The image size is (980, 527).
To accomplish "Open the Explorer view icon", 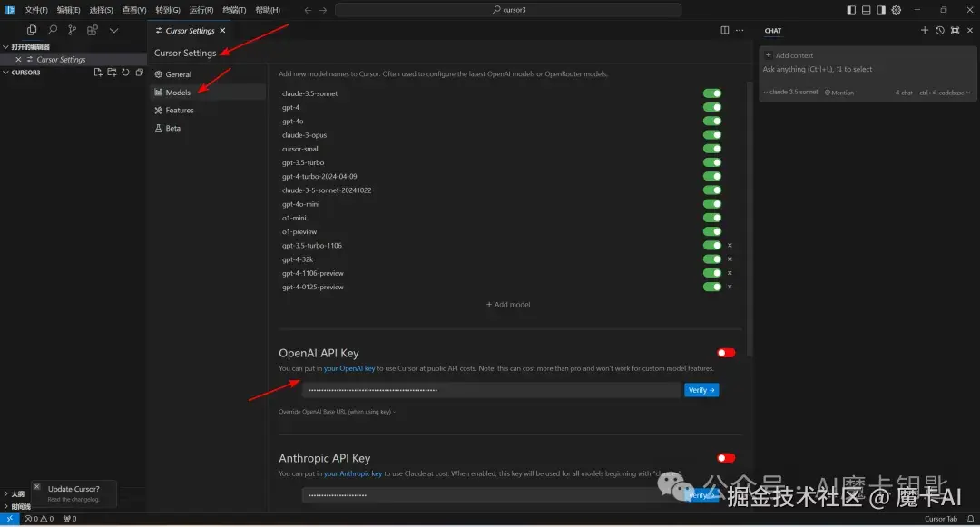I will pyautogui.click(x=32, y=30).
